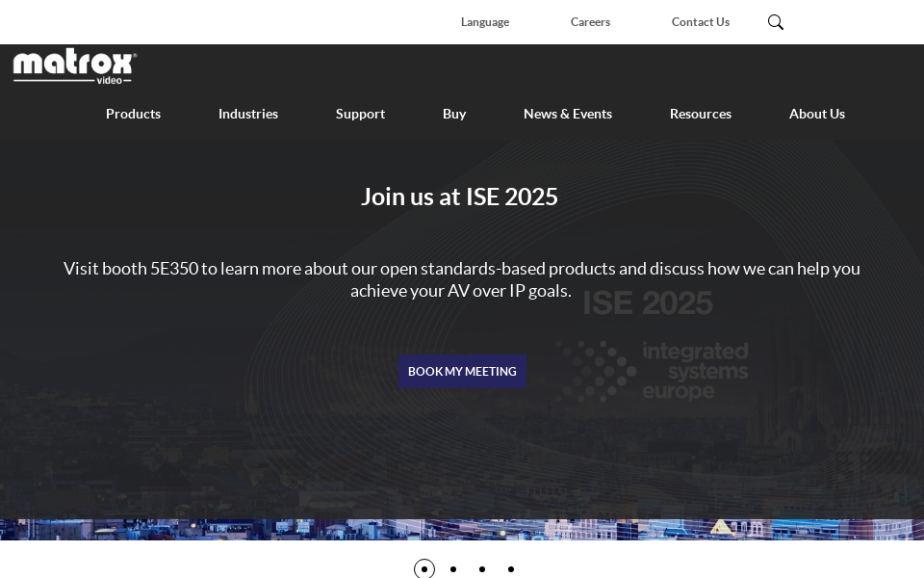Expand the Products menu
Screen dimensions: 924x578
tap(133, 114)
